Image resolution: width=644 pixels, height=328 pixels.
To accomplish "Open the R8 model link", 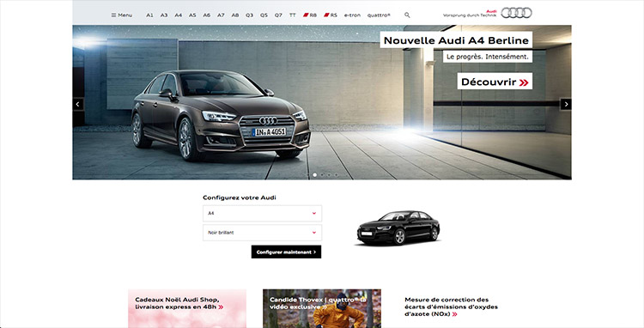I will click(x=310, y=15).
